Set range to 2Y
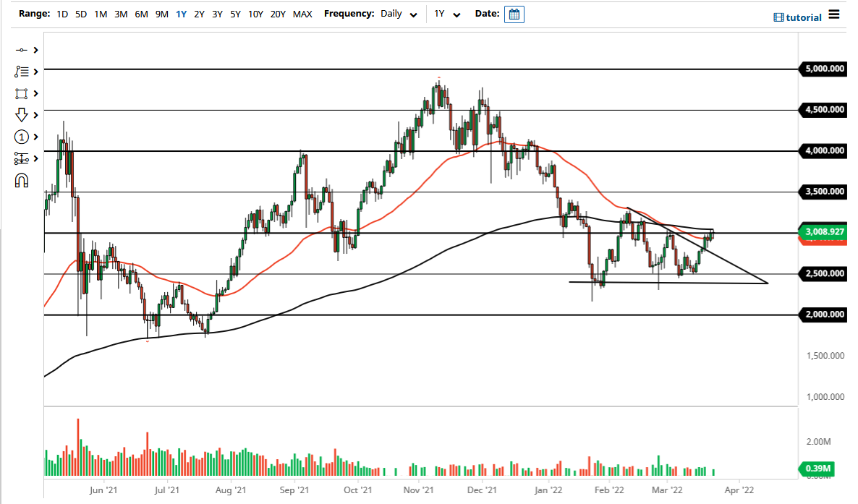The height and width of the screenshot is (504, 858). point(199,14)
